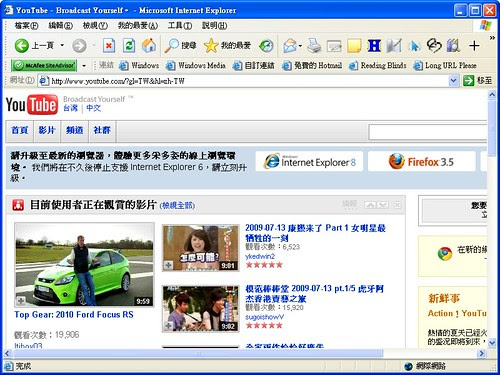
Task: Open the 免費的 Hotmail links bar item
Action: point(312,65)
